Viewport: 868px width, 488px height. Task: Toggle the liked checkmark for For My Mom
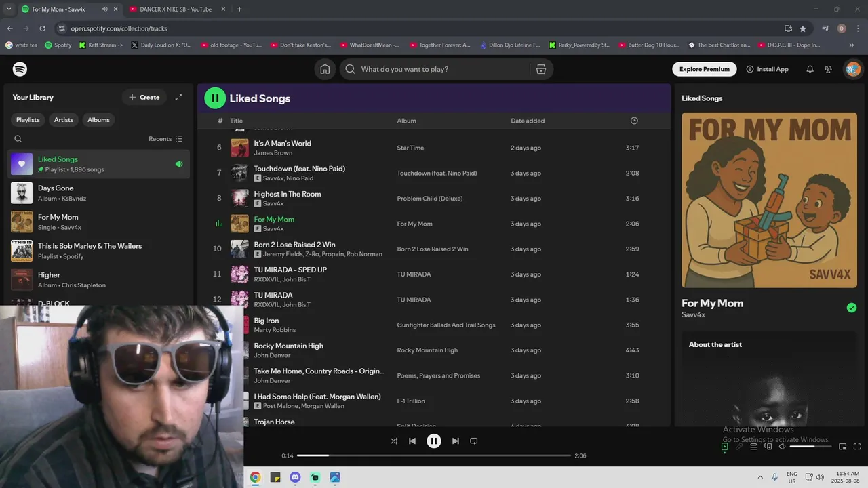click(852, 308)
